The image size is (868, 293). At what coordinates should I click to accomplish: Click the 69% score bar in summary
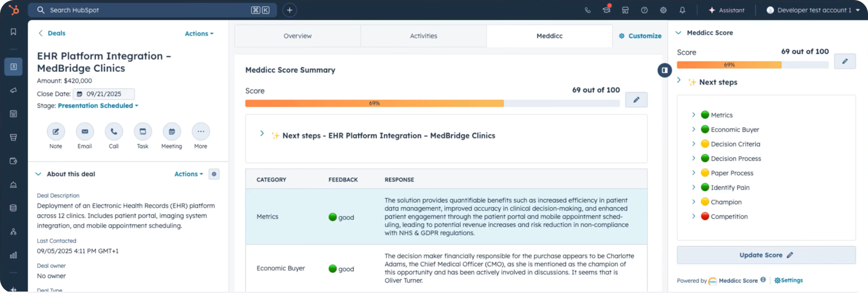(x=432, y=103)
